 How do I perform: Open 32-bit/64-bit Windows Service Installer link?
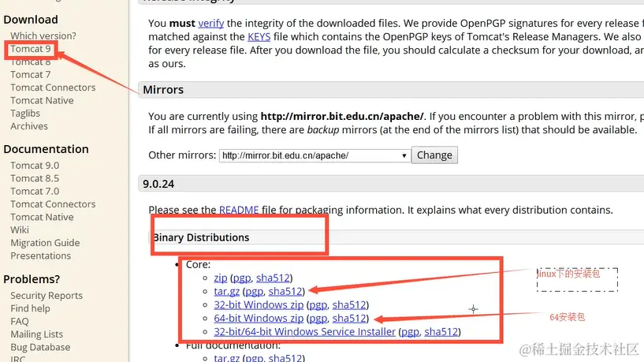click(x=304, y=331)
